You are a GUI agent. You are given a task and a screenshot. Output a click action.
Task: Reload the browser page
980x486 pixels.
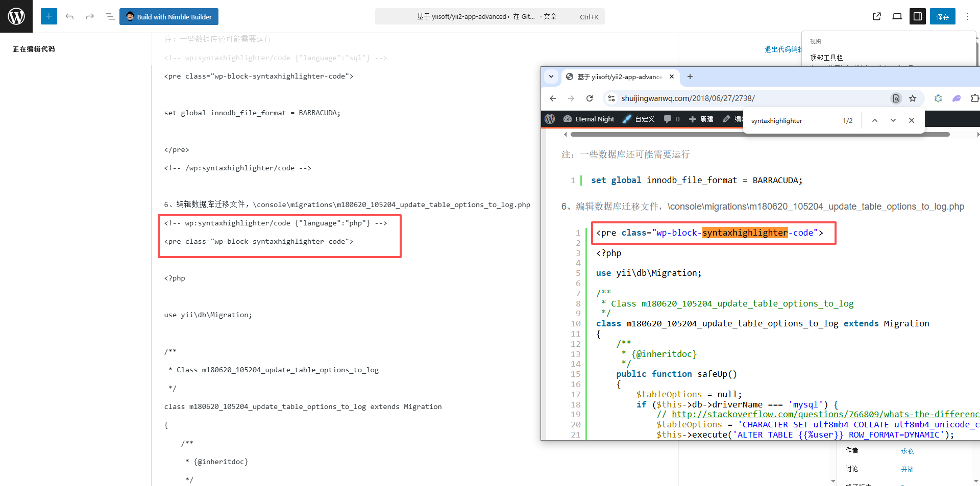point(590,98)
